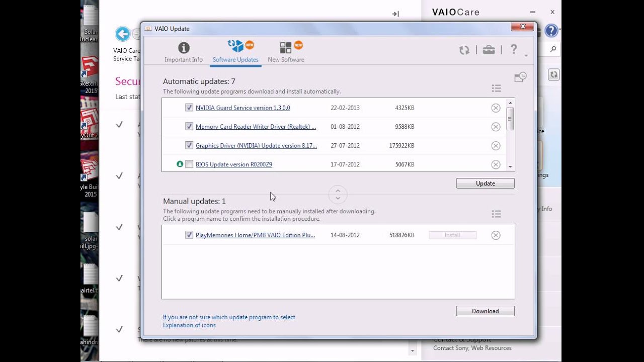644x362 pixels.
Task: Expand the small arrow beside the help icon
Action: [x=526, y=56]
